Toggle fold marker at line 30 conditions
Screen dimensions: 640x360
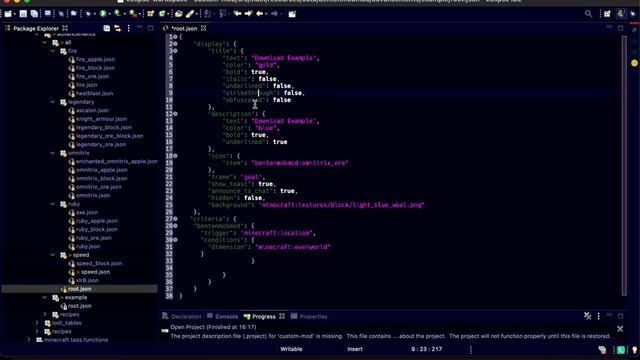(175, 240)
